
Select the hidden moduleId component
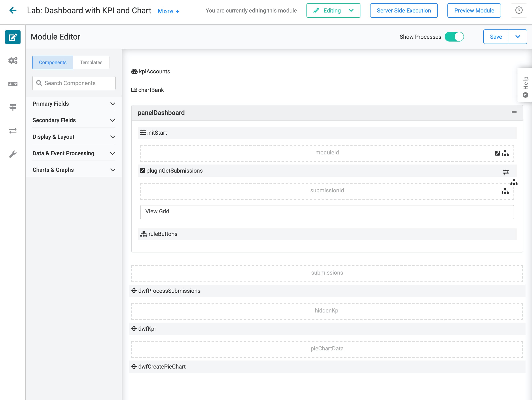(327, 153)
